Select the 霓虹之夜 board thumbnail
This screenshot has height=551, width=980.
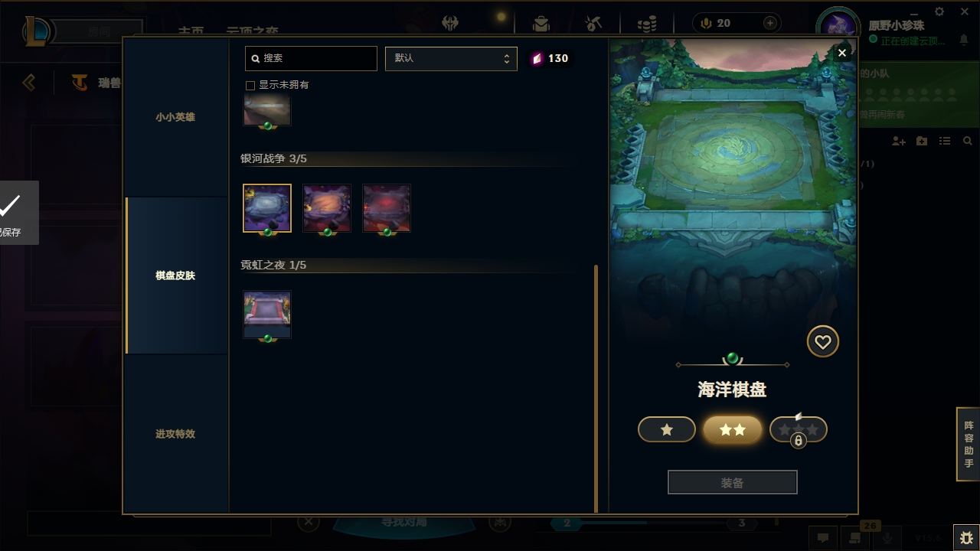click(x=267, y=314)
